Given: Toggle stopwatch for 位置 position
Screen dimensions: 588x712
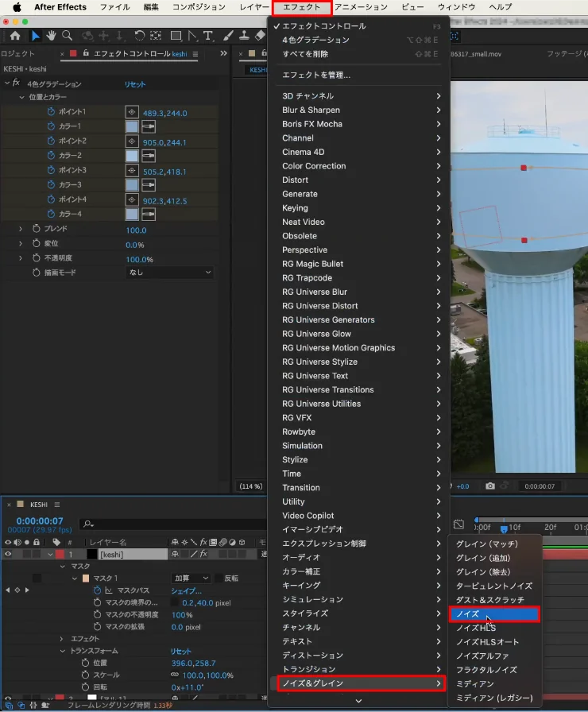Looking at the screenshot, I should coord(85,663).
